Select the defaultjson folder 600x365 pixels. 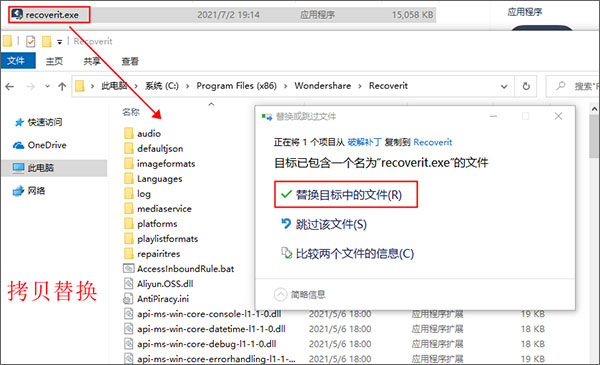click(x=154, y=148)
